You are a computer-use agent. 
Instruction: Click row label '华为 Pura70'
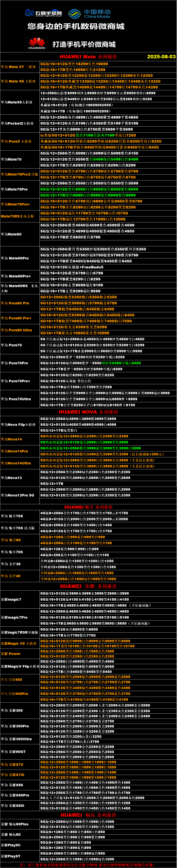coord(11,345)
